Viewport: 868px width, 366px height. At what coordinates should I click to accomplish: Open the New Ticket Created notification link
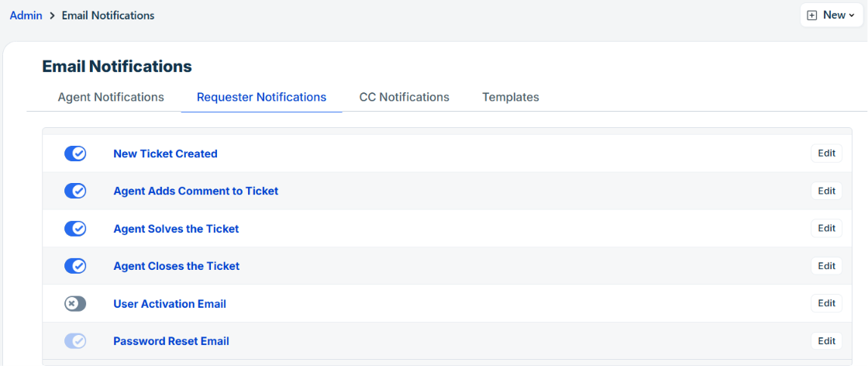165,154
